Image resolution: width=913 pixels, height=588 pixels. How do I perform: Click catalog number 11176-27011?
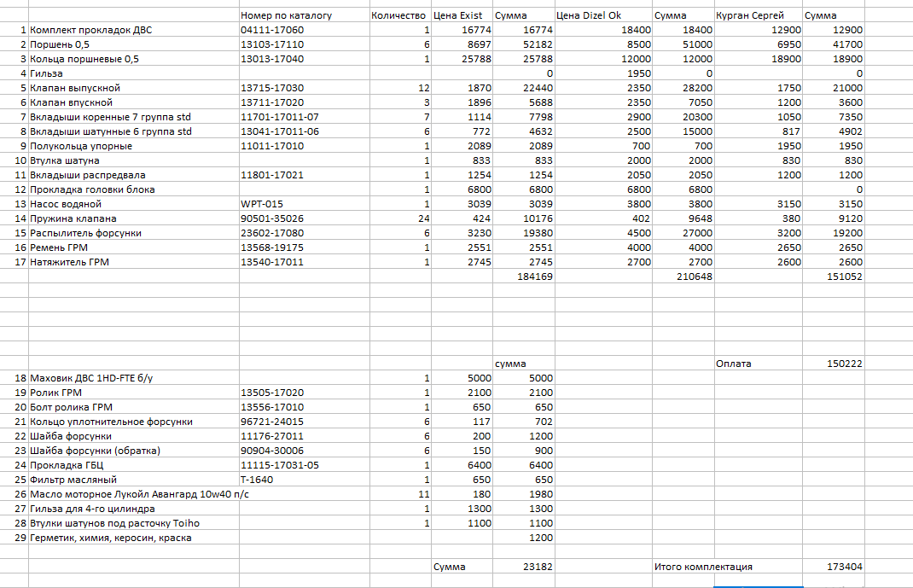click(305, 436)
